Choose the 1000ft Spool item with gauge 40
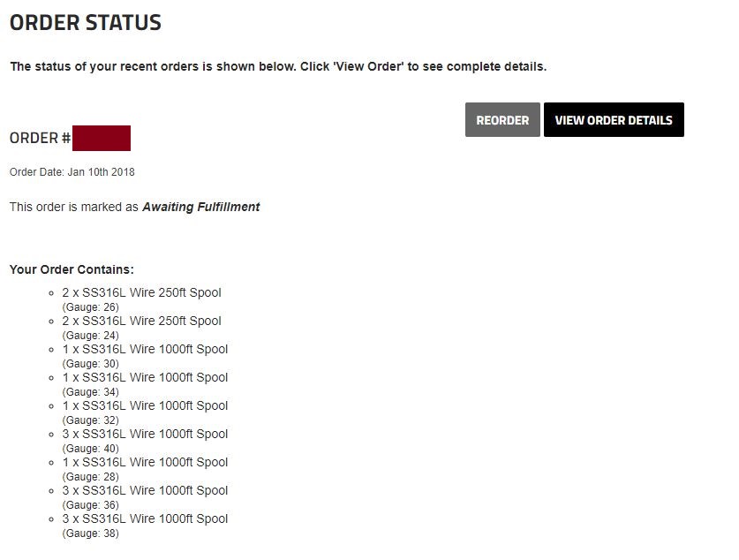739x560 pixels. click(x=145, y=434)
